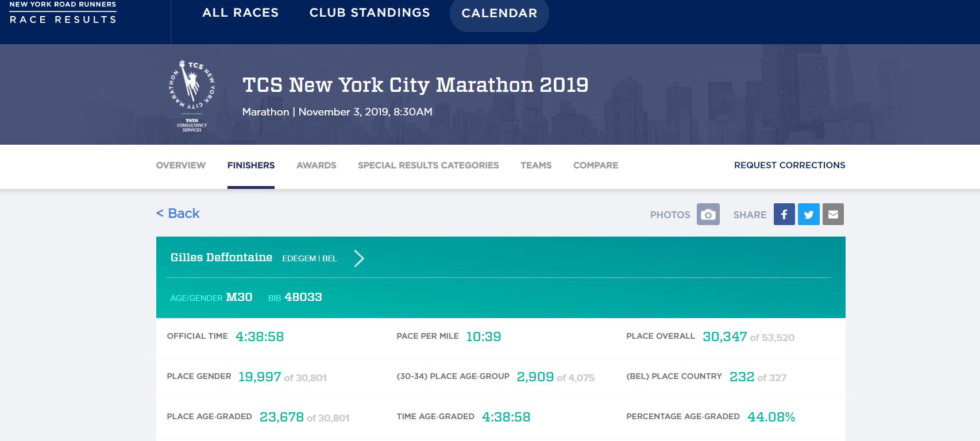Click time age-graded value 4:38:58

tap(506, 417)
